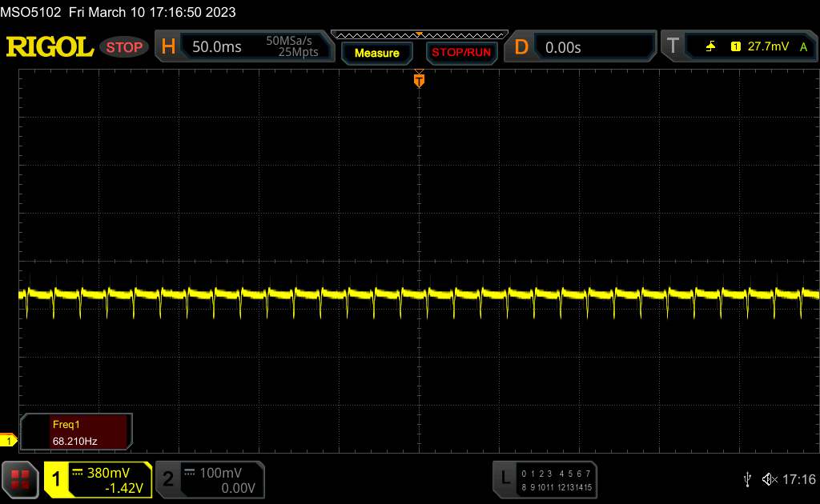The image size is (820, 504).
Task: Open the logic analyzer L channels panel
Action: (545, 479)
